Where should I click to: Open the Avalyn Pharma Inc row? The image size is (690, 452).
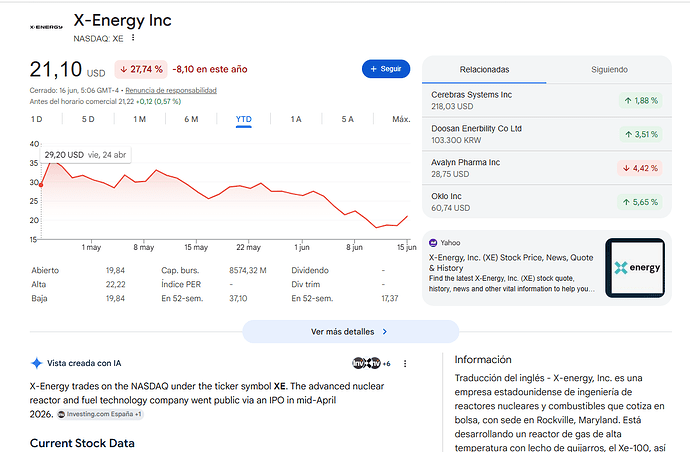click(x=547, y=168)
